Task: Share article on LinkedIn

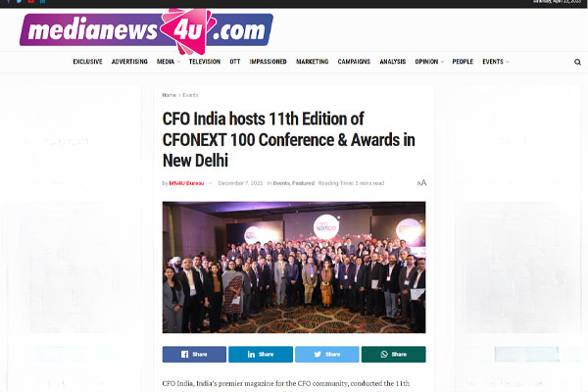Action: (261, 354)
